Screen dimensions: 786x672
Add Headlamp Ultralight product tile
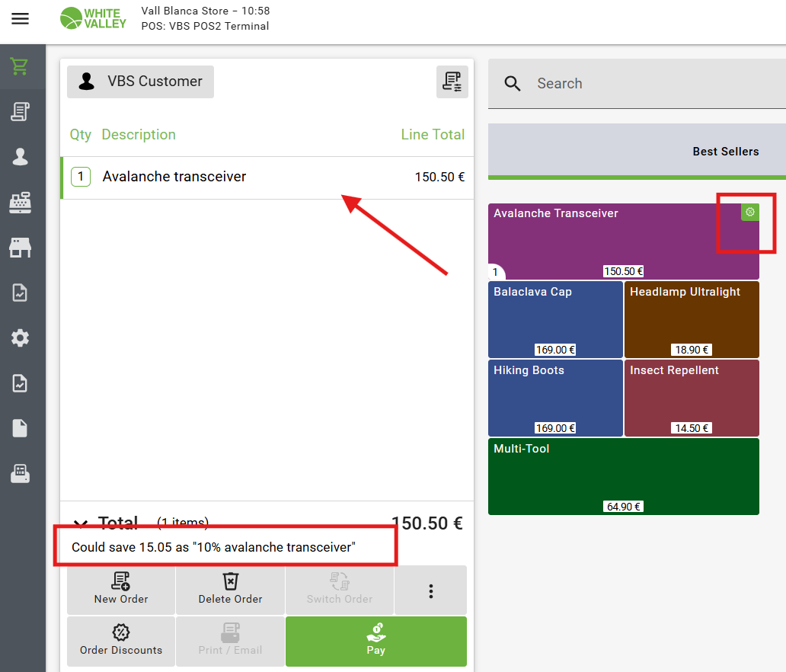(692, 319)
